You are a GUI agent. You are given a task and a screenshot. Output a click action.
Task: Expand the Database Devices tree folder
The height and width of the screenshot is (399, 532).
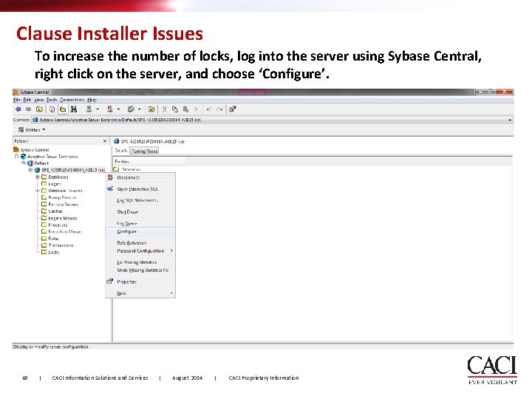(x=38, y=191)
